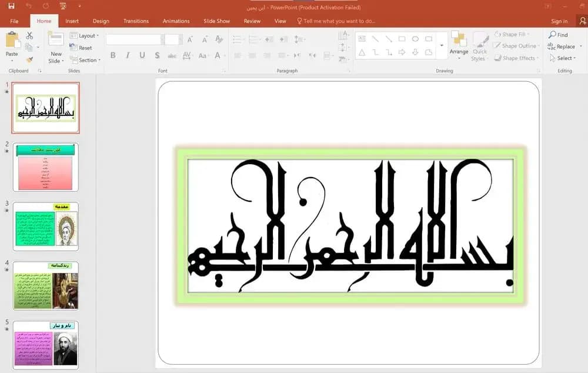Viewport: 588px width, 373px height.
Task: Toggle Italic formatting
Action: pos(128,55)
